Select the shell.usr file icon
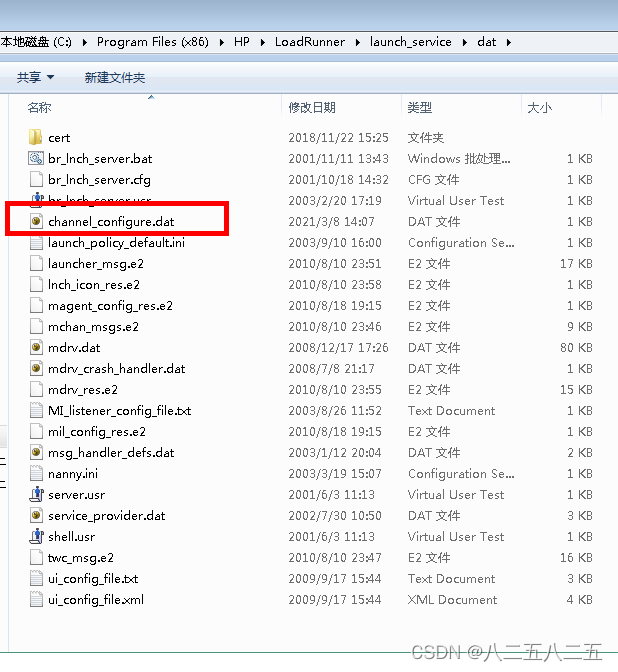 click(x=36, y=537)
